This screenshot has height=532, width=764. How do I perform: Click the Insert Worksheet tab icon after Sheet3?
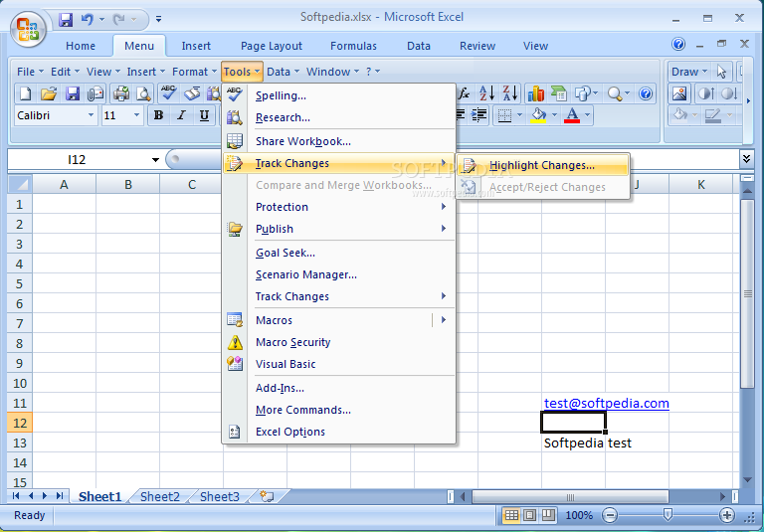[x=267, y=496]
